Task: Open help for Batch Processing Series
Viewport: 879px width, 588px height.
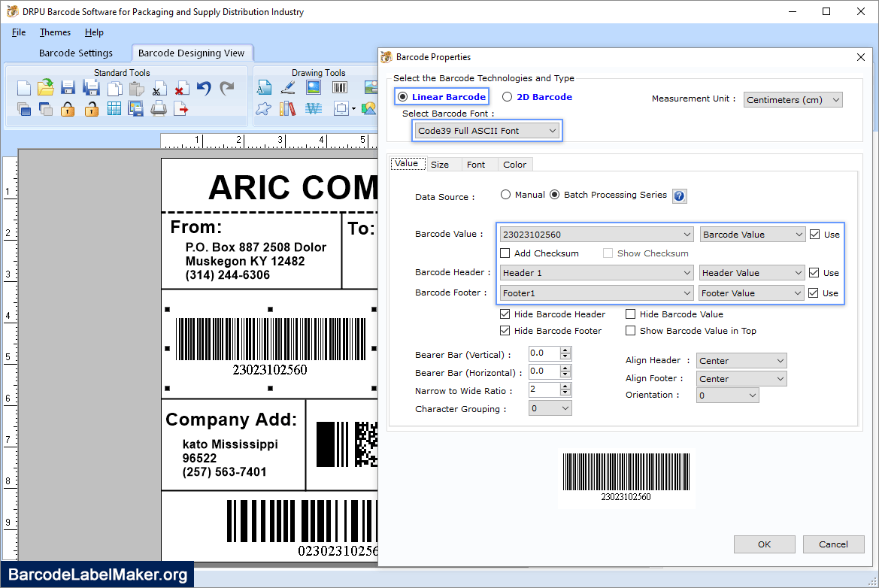Action: click(x=680, y=196)
